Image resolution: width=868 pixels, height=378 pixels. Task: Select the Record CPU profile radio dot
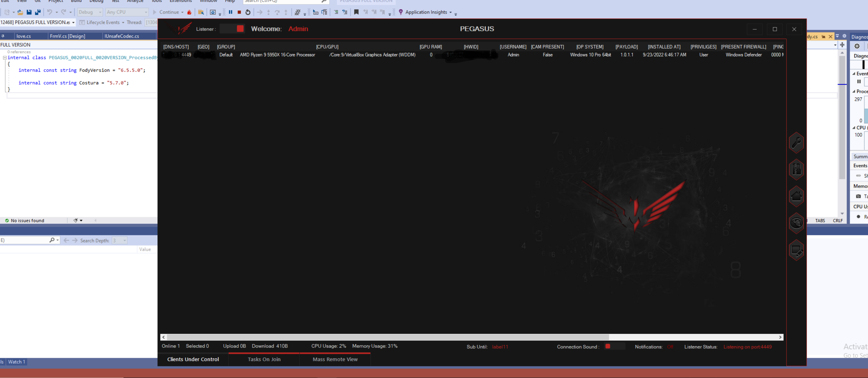click(859, 217)
